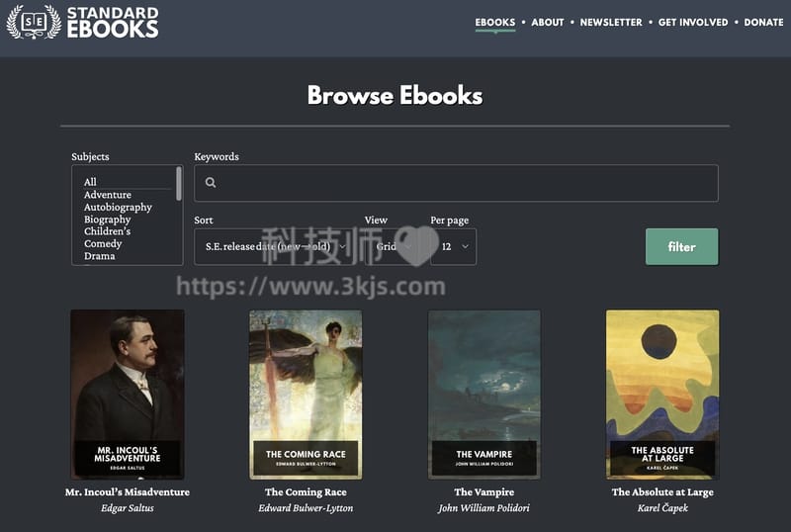791x532 pixels.
Task: Click The Vampire title link
Action: point(484,491)
